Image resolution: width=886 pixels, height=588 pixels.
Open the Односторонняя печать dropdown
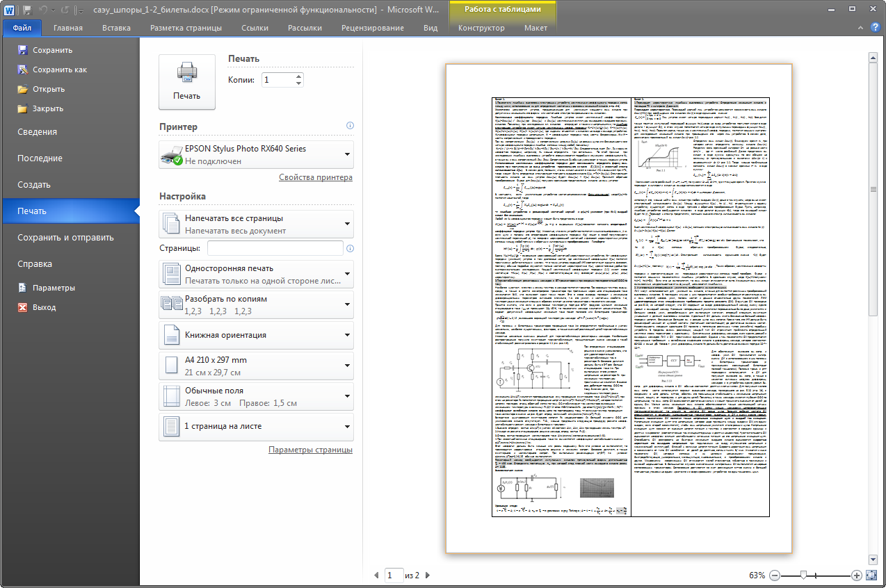coord(256,274)
